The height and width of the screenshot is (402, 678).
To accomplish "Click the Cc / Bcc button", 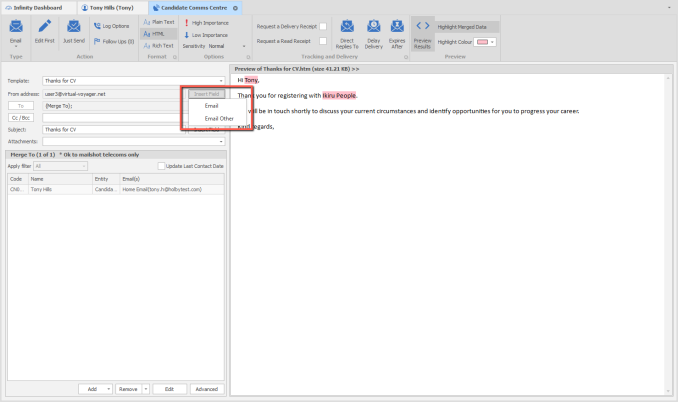I will [x=21, y=117].
